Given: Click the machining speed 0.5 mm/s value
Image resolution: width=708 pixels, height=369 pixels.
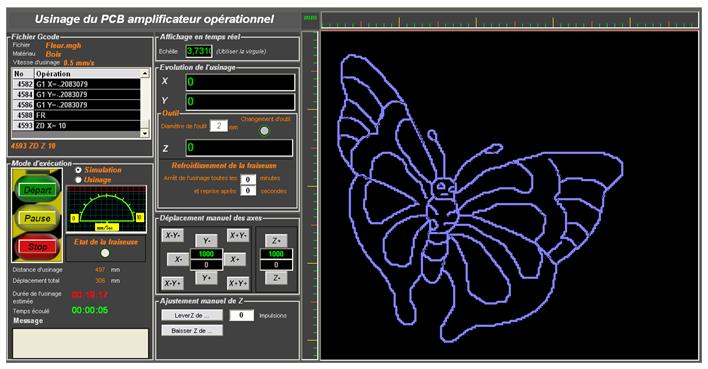Looking at the screenshot, I should pos(79,63).
